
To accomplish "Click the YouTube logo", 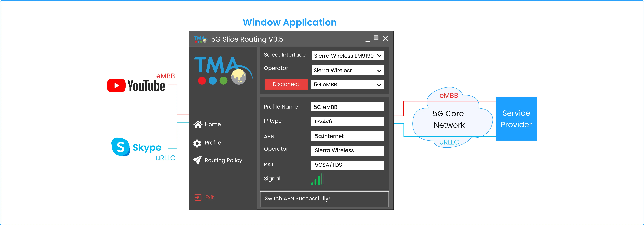I will click(136, 86).
